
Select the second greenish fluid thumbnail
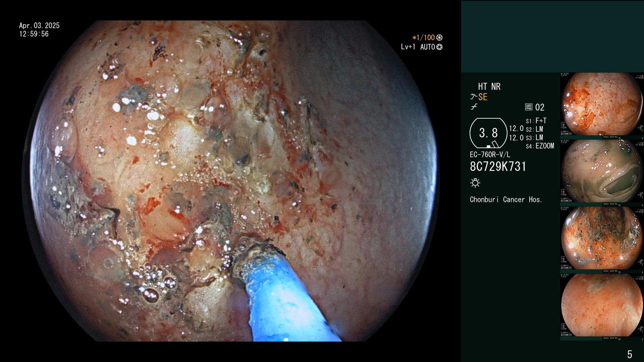602,171
